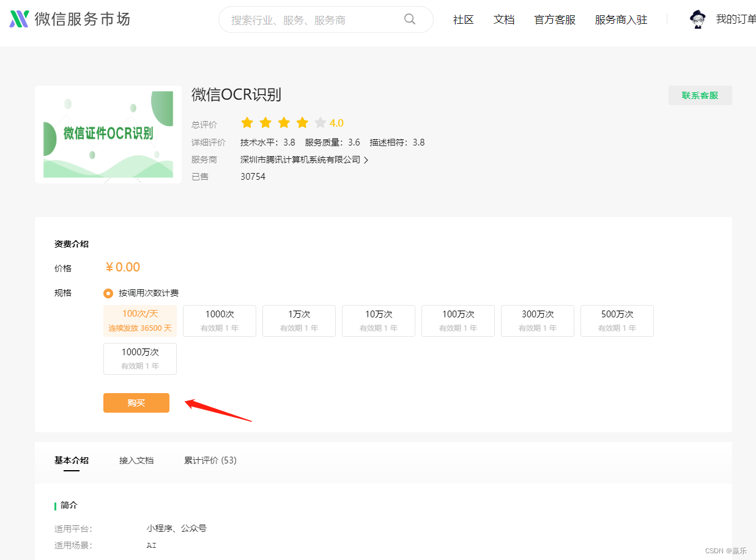The height and width of the screenshot is (560, 756).
Task: Open the 社区 menu item
Action: [463, 20]
